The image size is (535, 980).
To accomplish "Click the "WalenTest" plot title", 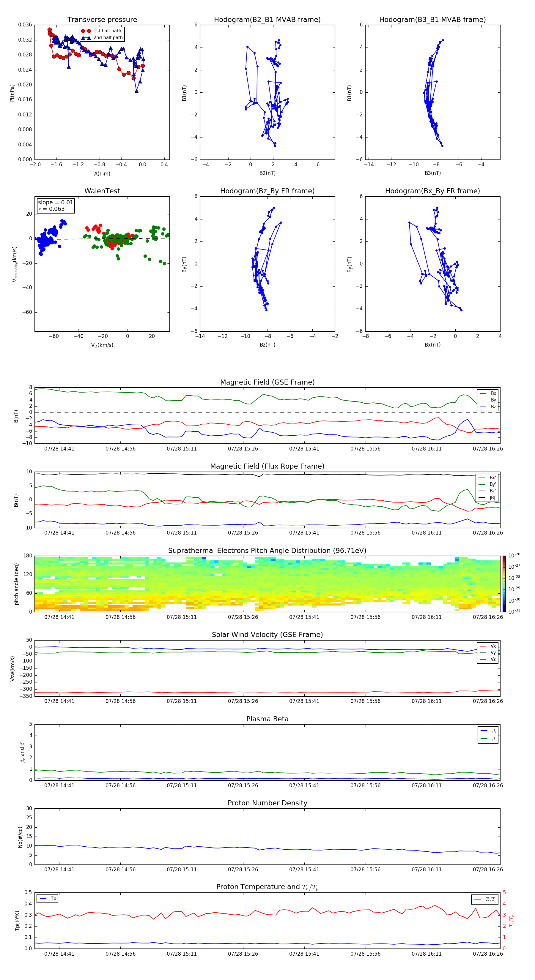I will pyautogui.click(x=102, y=191).
